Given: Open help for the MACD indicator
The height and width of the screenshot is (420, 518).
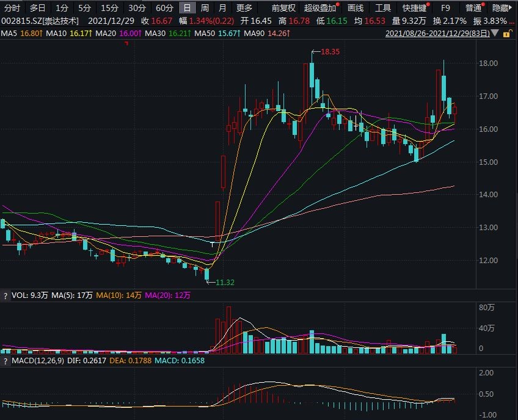Looking at the screenshot, I should pos(5,361).
